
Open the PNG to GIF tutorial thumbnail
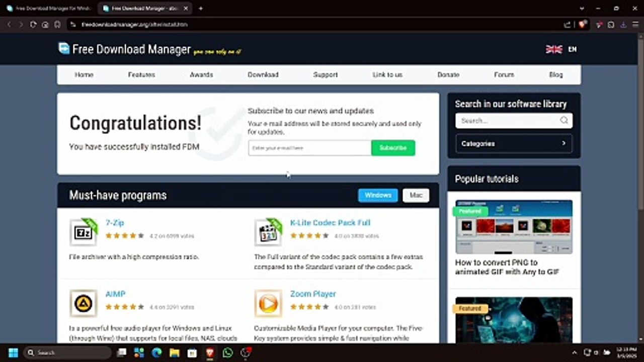[514, 227]
